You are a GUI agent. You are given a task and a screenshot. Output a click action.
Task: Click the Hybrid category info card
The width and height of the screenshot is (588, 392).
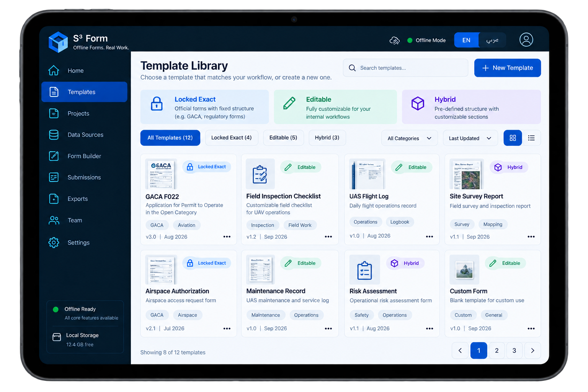click(x=471, y=107)
